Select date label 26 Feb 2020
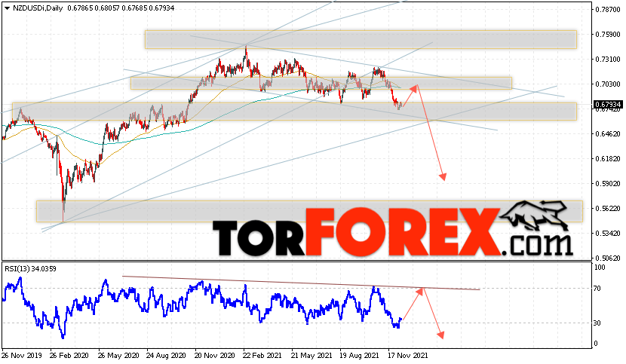The width and height of the screenshot is (626, 364). pyautogui.click(x=69, y=355)
